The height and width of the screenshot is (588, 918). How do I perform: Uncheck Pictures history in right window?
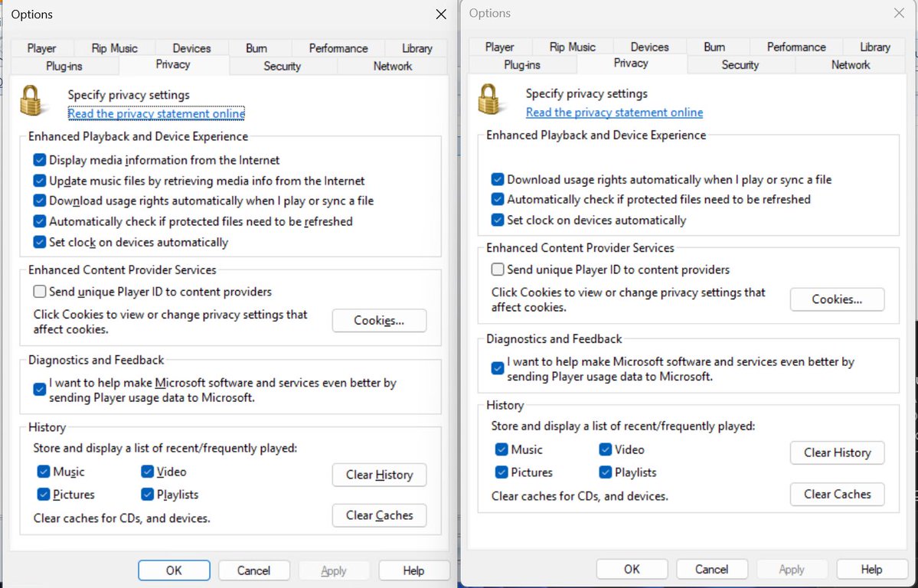click(501, 472)
